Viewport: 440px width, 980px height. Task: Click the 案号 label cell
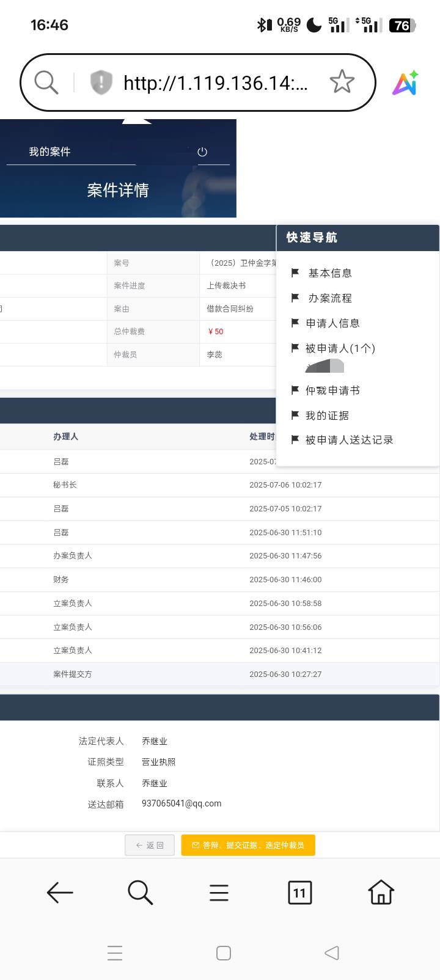[x=153, y=263]
